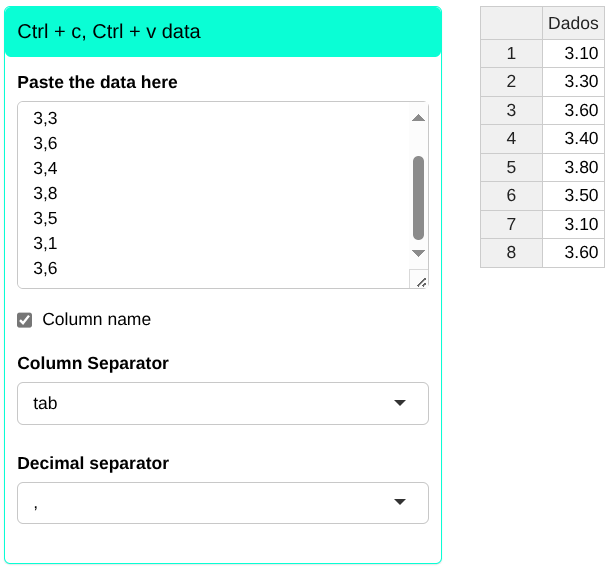Screen dimensions: 614x574
Task: Click the row 6 header cell
Action: click(511, 196)
